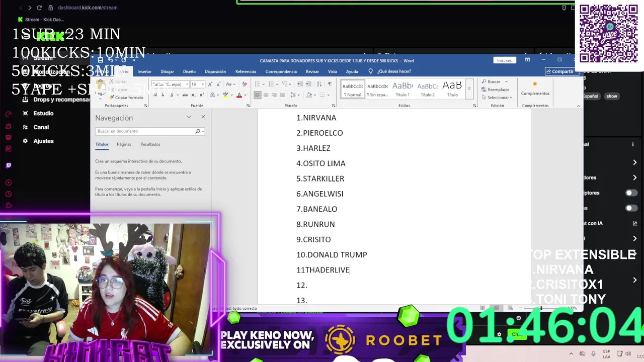Click the Save icon in Word's title bar
644x362 pixels.
point(100,60)
